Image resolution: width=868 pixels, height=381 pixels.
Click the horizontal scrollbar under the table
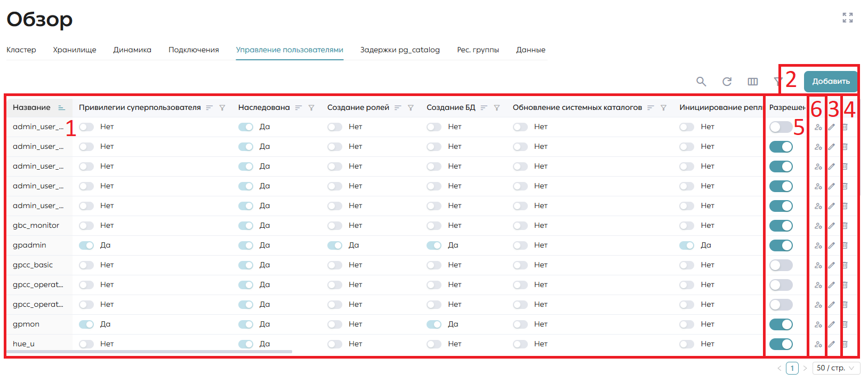pos(149,352)
